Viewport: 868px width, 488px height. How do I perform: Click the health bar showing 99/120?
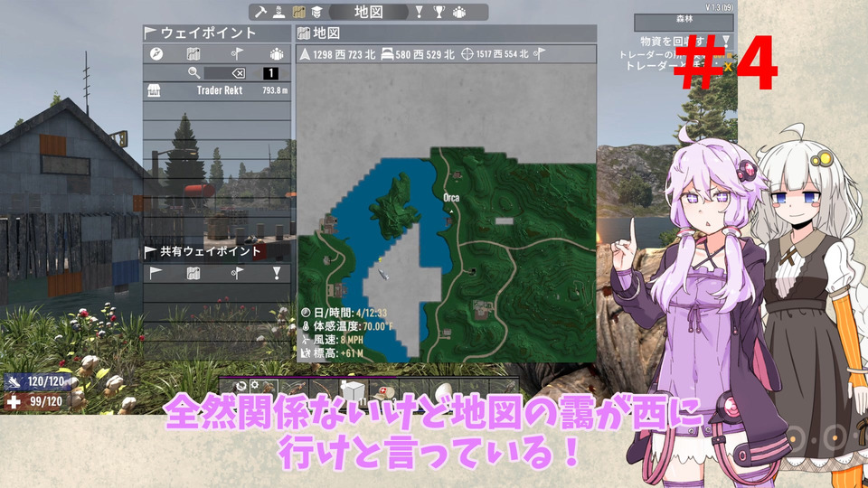38,401
